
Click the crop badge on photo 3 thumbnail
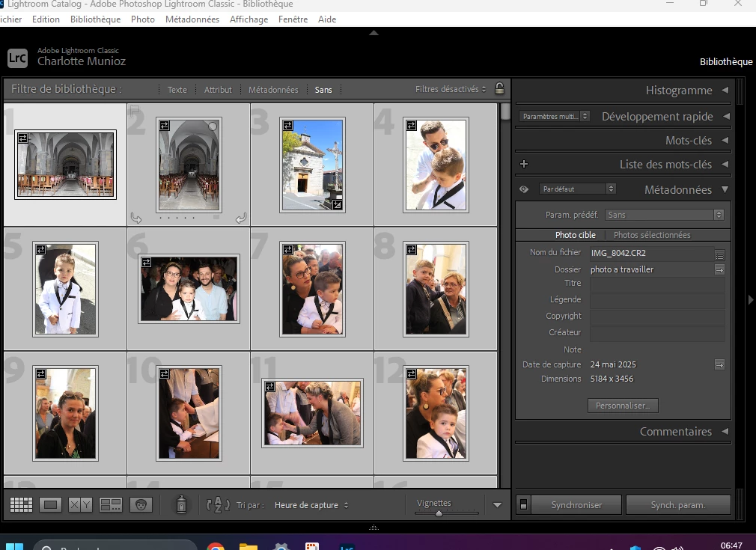tap(337, 205)
